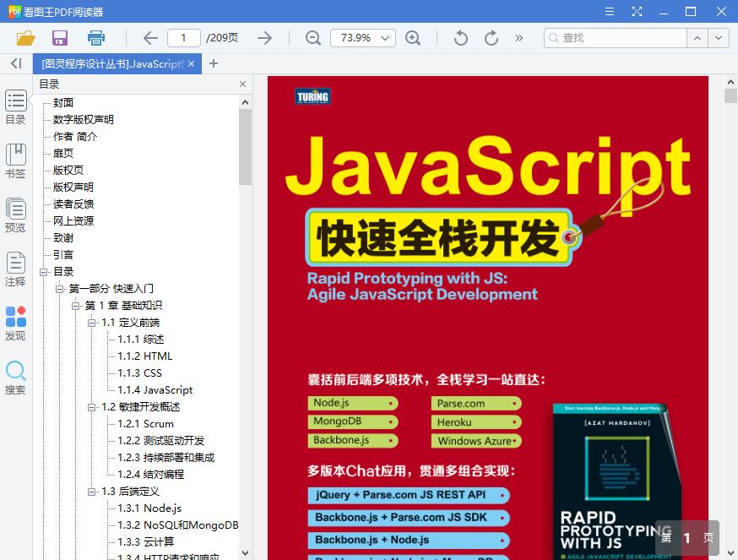738x560 pixels.
Task: Jump to 网上资源 in outline
Action: coord(73,221)
